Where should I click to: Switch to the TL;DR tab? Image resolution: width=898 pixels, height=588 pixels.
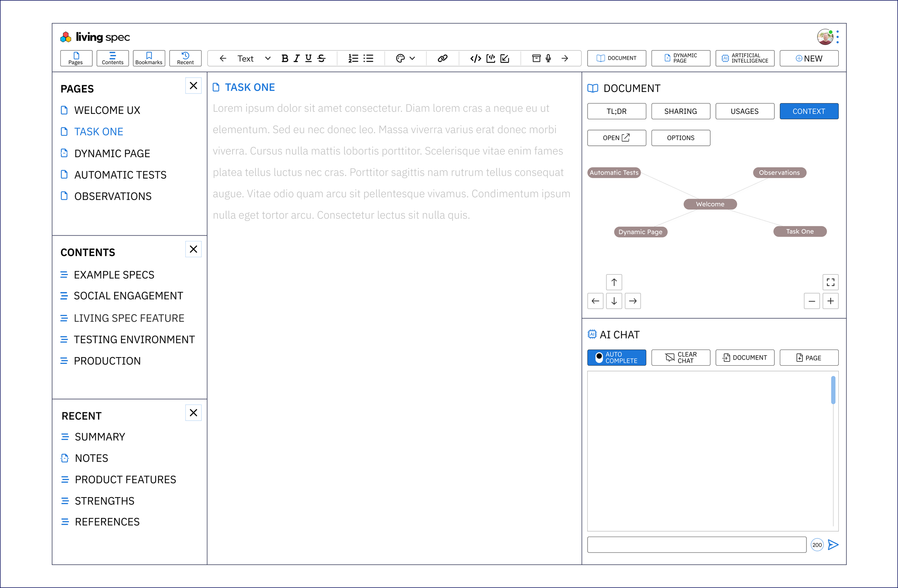pos(616,111)
